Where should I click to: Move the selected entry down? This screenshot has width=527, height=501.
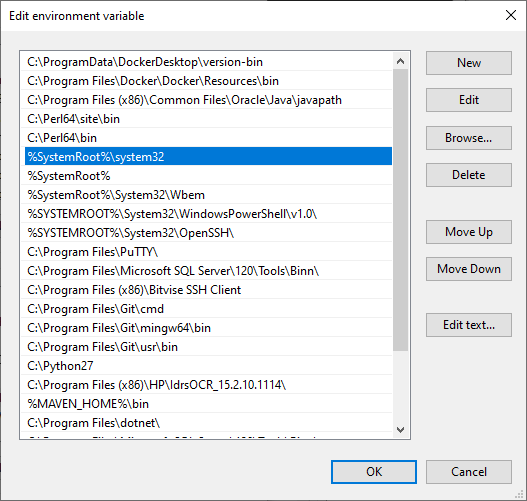click(x=469, y=269)
